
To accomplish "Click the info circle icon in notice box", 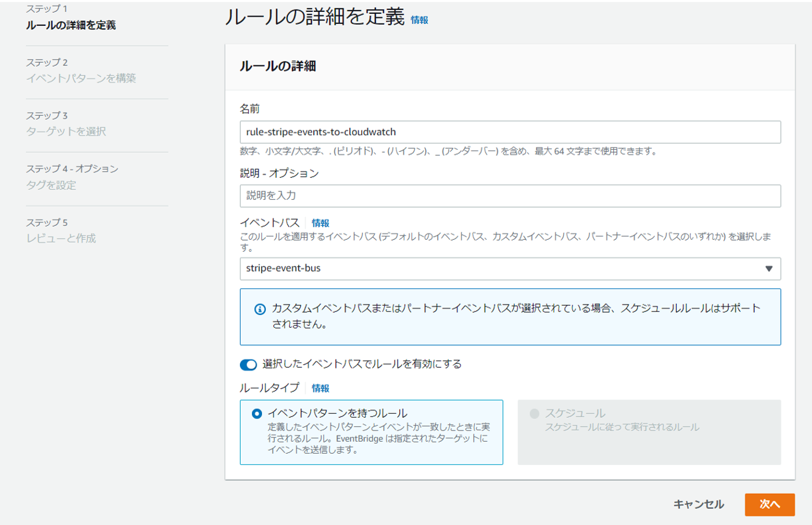I will (x=260, y=310).
